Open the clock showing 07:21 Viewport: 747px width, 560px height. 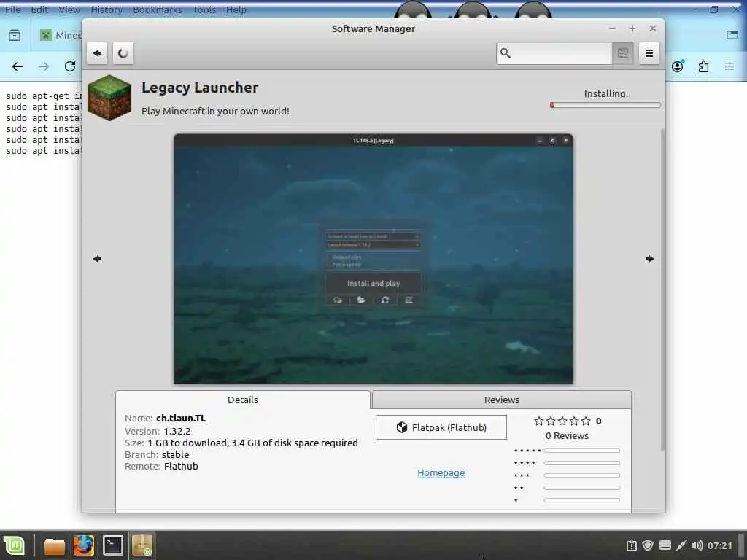click(719, 545)
